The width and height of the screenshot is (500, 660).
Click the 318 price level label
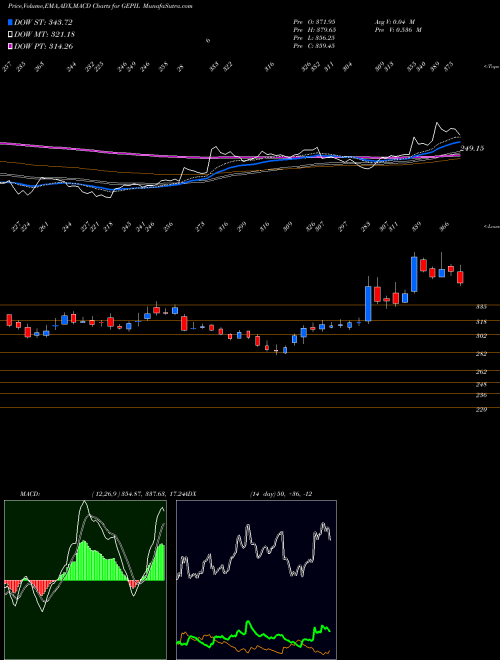(481, 322)
